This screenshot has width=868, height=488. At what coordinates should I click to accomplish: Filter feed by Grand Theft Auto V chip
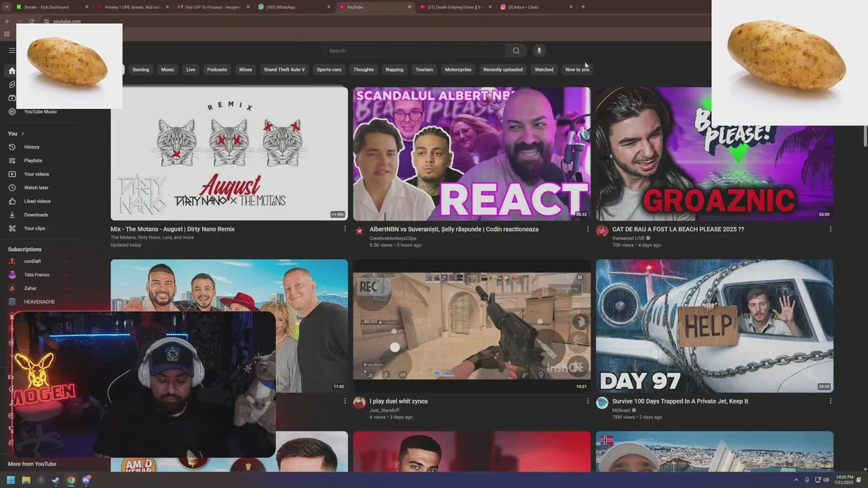tap(284, 70)
